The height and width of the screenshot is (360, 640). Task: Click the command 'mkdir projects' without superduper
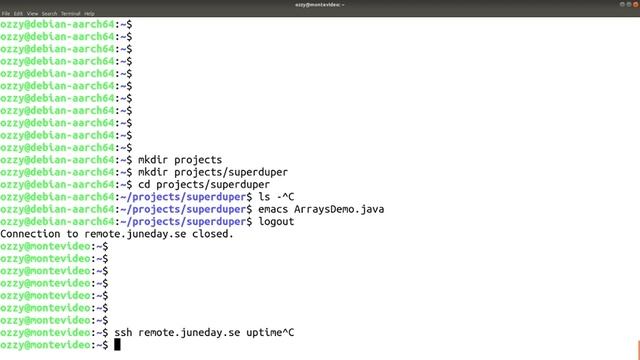click(180, 160)
